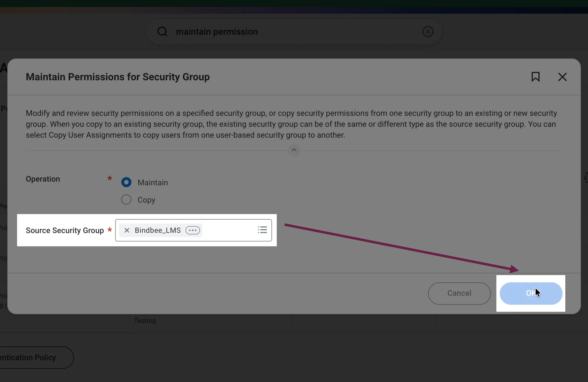Viewport: 588px width, 382px height.
Task: Open the Source Security Group prompt list
Action: (x=262, y=230)
